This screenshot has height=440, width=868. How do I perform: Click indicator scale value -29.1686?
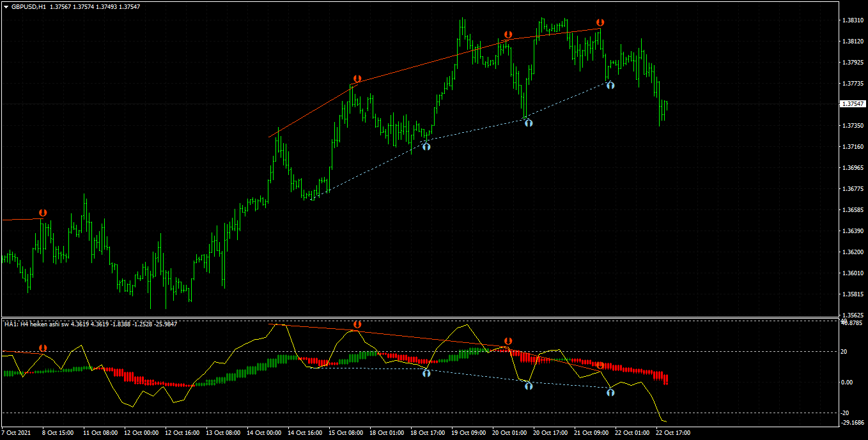pyautogui.click(x=851, y=422)
